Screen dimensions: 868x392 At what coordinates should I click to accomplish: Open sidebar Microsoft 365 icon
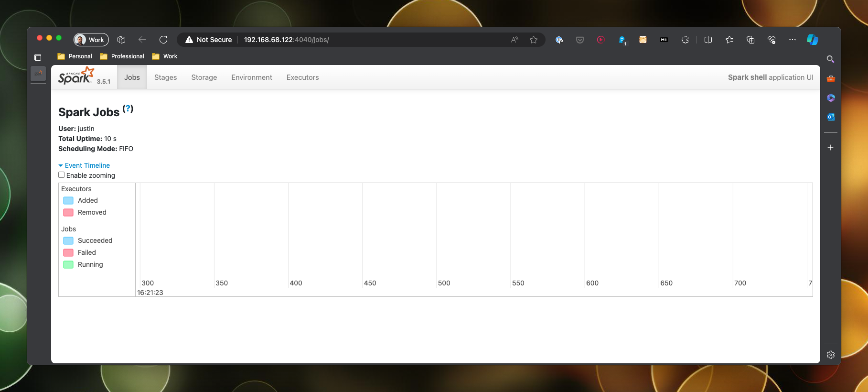[x=831, y=98]
